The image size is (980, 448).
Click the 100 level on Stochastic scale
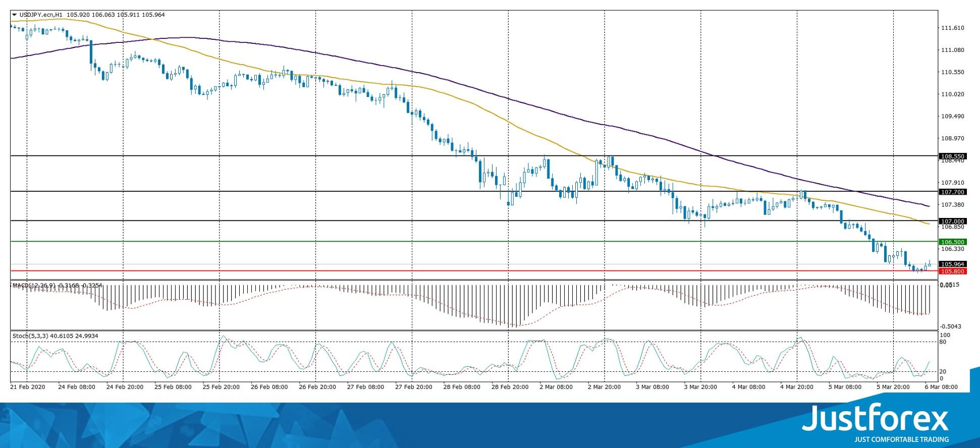tap(946, 335)
